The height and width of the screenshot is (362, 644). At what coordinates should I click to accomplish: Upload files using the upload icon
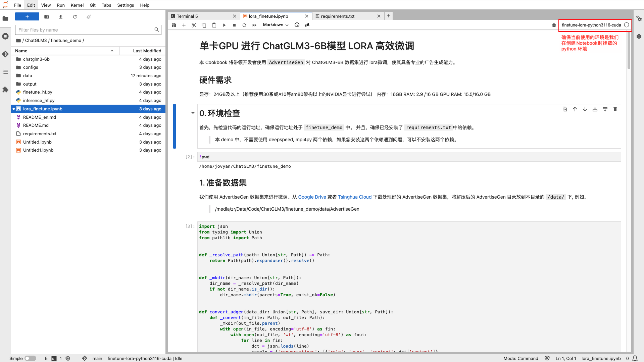pyautogui.click(x=61, y=17)
